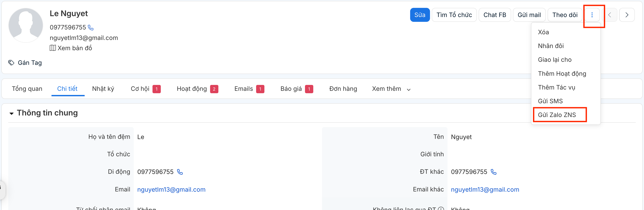This screenshot has height=210, width=644.
Task: Click the contact avatar placeholder
Action: pyautogui.click(x=26, y=25)
